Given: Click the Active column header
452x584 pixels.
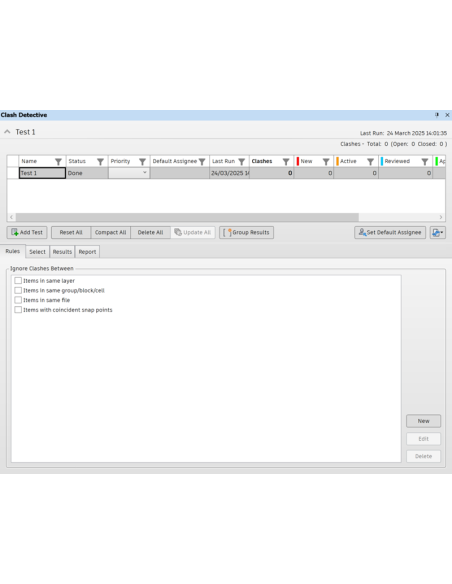Looking at the screenshot, I should coord(356,161).
